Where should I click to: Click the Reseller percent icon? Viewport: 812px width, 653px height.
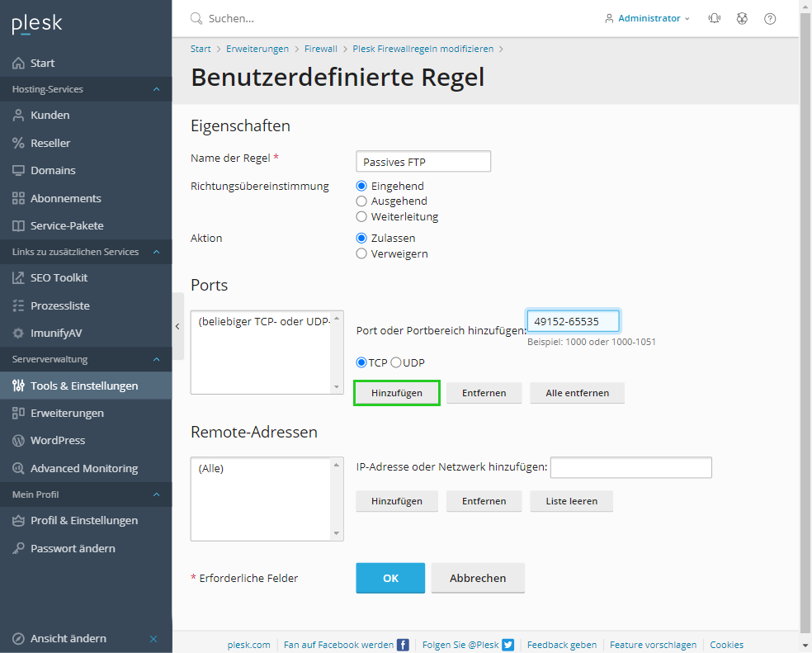pyautogui.click(x=18, y=143)
